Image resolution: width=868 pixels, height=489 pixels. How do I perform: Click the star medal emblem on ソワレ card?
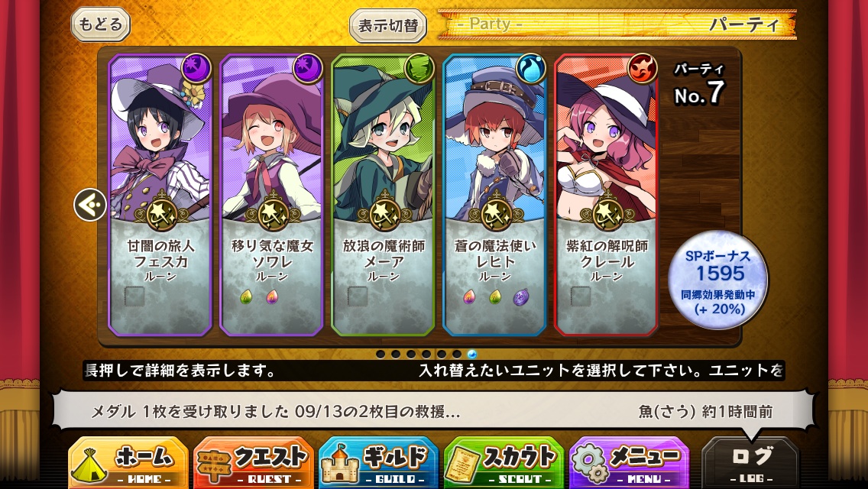272,212
